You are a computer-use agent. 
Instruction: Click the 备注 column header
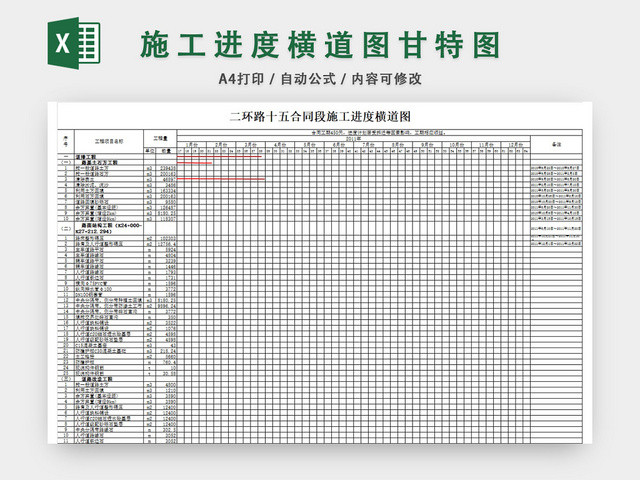pyautogui.click(x=556, y=144)
